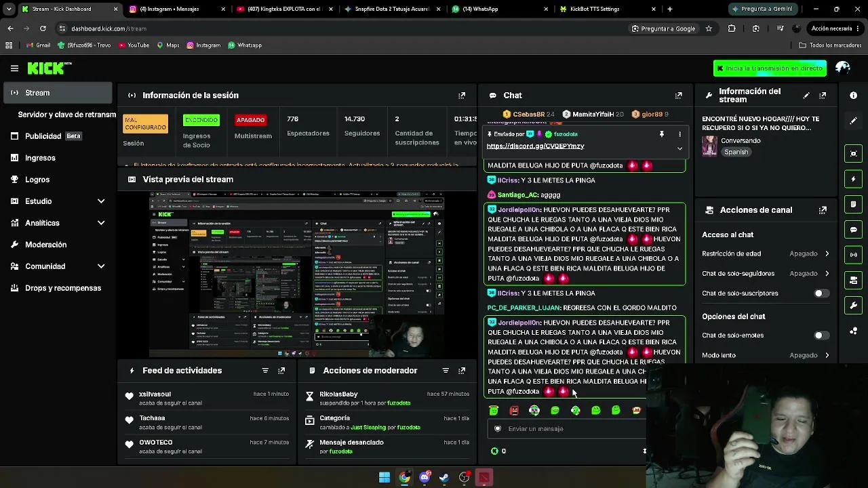Viewport: 868px width, 488px height.
Task: Open Steam from the Windows taskbar
Action: tap(444, 477)
